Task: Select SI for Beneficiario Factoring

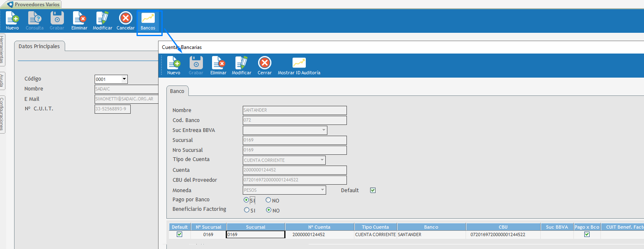Action: (x=247, y=210)
